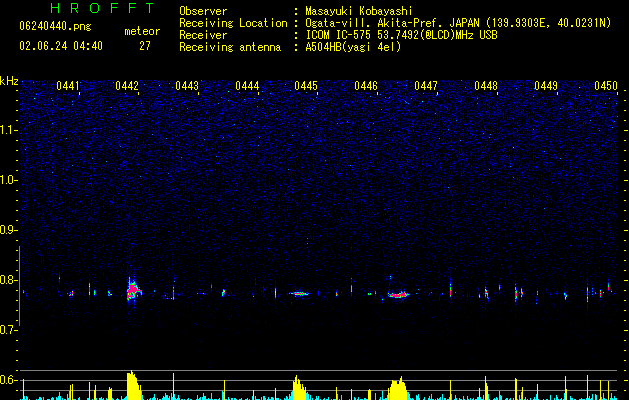The height and width of the screenshot is (400, 629).
Task: Click the 0443 time marker
Action: click(187, 86)
